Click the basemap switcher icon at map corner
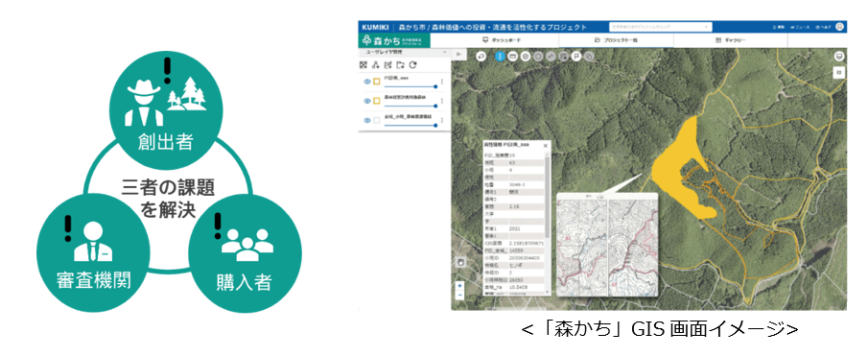Viewport: 868px width, 357px height. pos(838,56)
